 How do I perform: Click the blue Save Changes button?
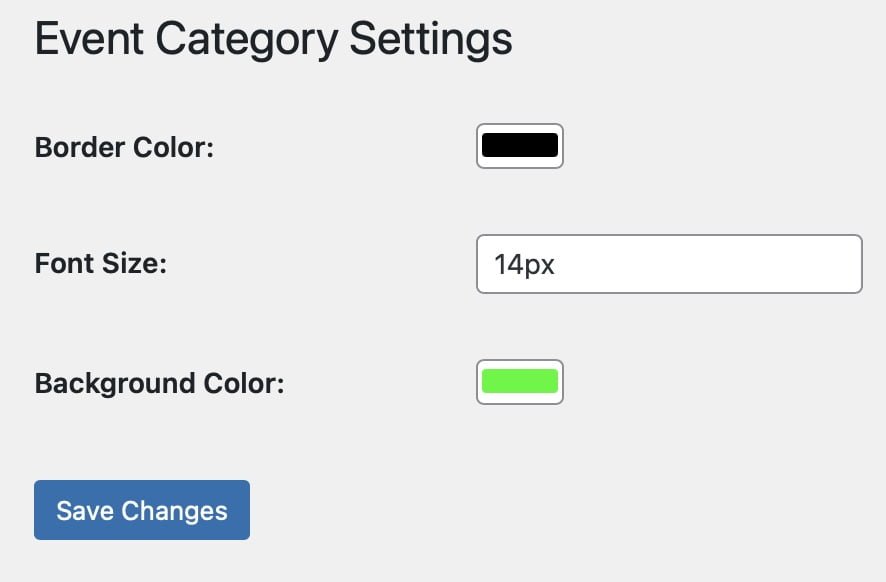[x=142, y=510]
